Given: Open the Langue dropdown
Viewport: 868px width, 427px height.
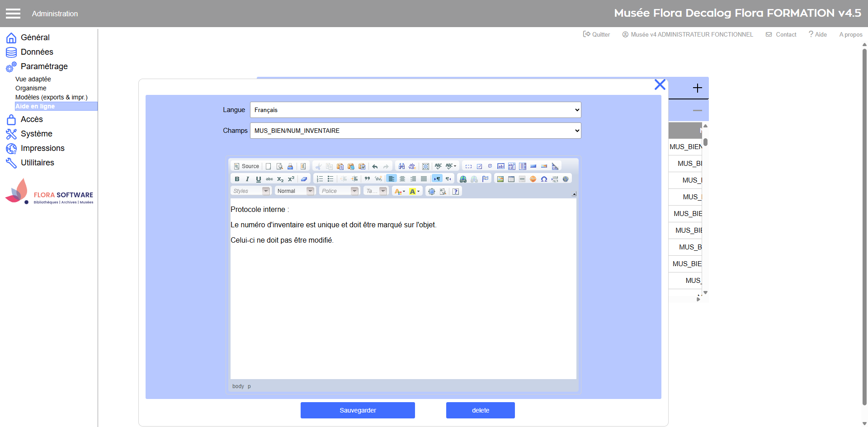Looking at the screenshot, I should click(x=415, y=110).
